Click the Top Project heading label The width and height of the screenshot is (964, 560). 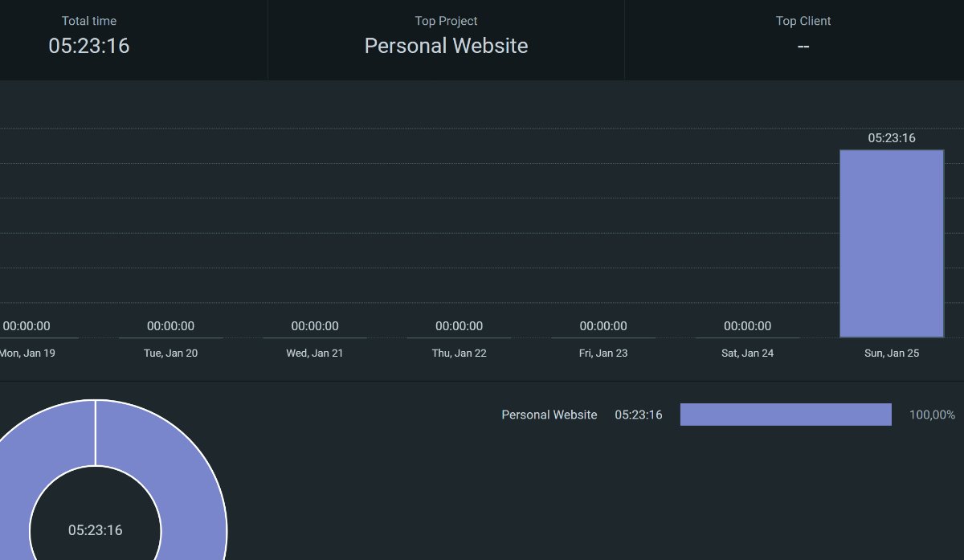(446, 21)
